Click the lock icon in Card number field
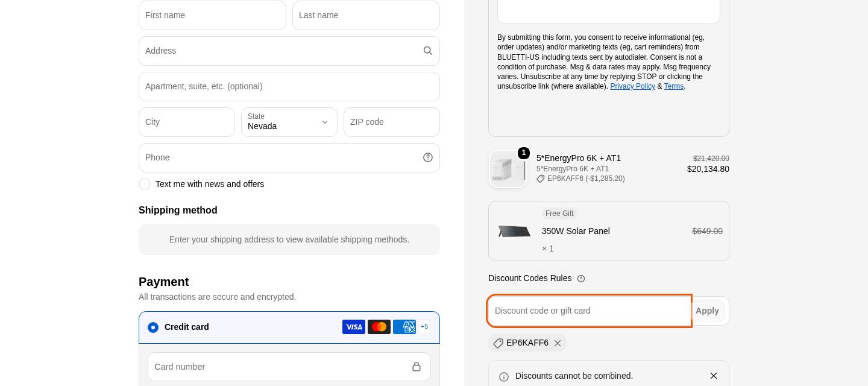This screenshot has height=386, width=868. click(x=417, y=367)
